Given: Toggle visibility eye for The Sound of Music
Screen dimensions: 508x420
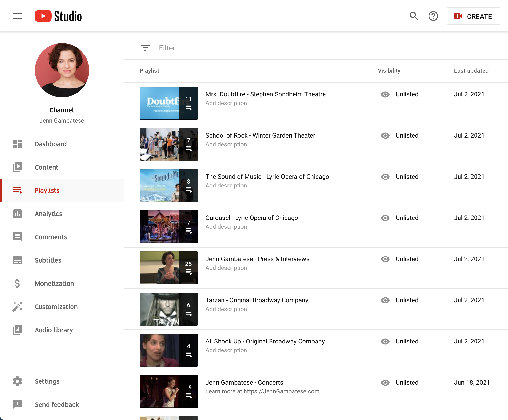Looking at the screenshot, I should (x=385, y=177).
